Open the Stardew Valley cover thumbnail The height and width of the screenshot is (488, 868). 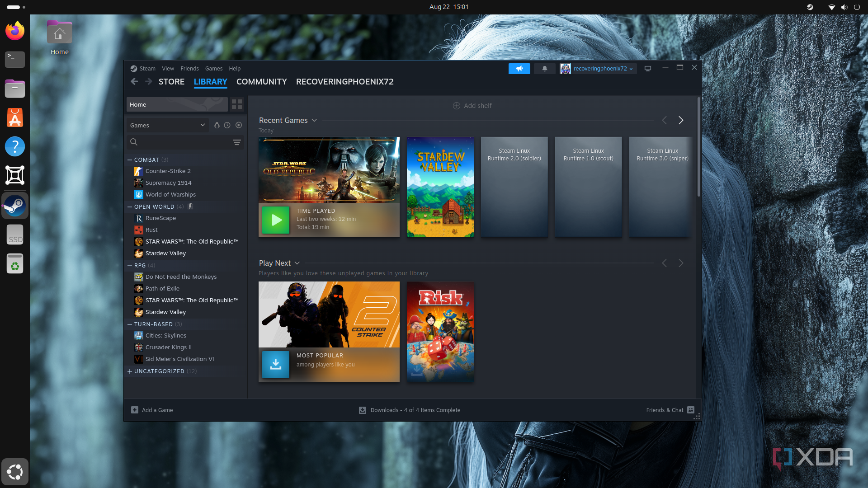click(440, 187)
